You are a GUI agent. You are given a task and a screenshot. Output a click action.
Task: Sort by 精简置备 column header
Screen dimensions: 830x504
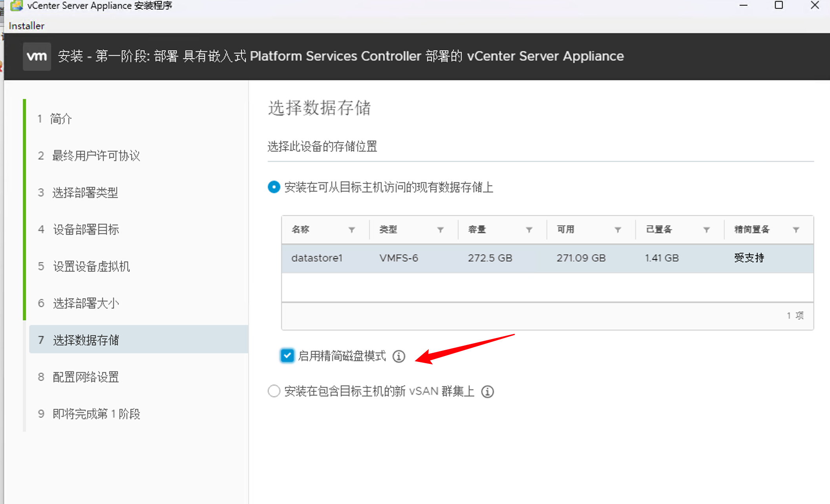click(x=752, y=230)
